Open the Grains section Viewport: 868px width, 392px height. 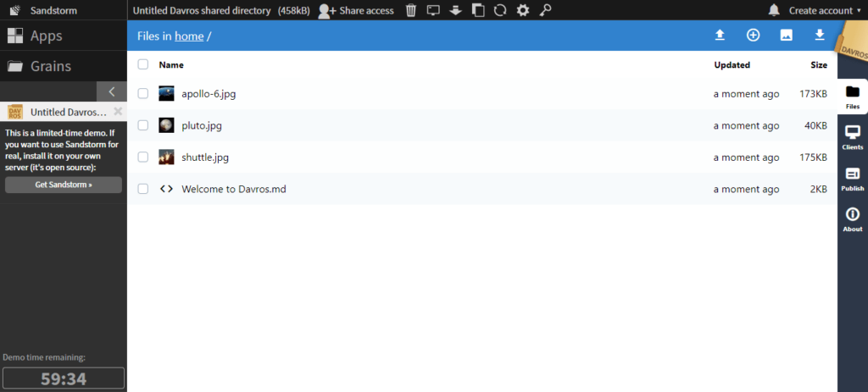64,66
